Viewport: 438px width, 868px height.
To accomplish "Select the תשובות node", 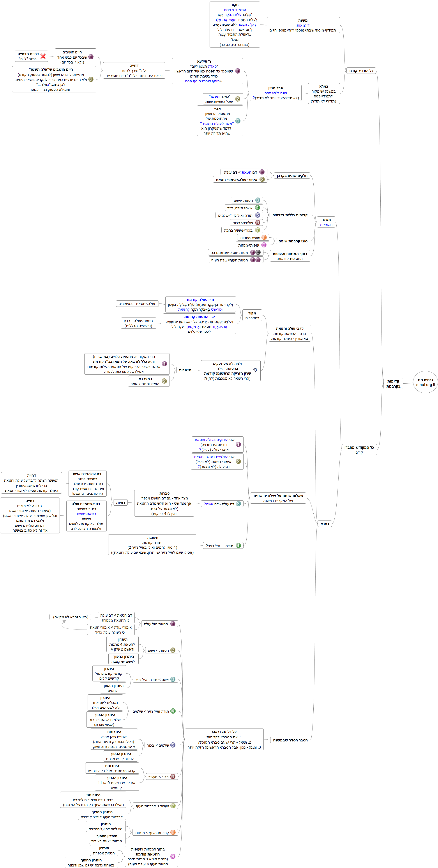I will (x=185, y=370).
